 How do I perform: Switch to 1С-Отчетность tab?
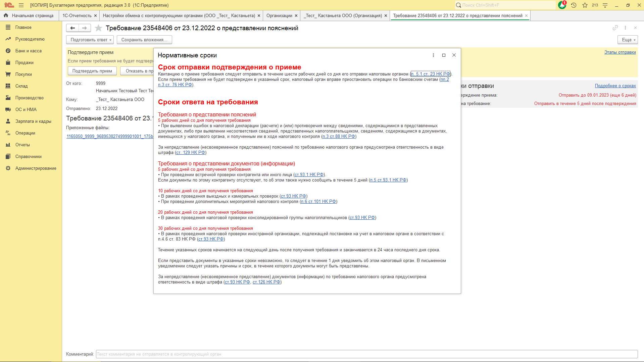tap(77, 15)
